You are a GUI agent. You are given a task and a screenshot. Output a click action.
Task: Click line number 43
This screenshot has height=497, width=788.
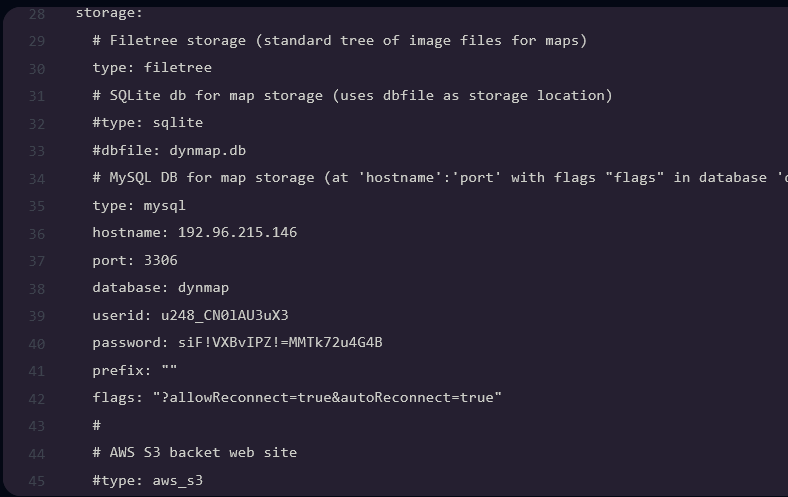point(36,426)
